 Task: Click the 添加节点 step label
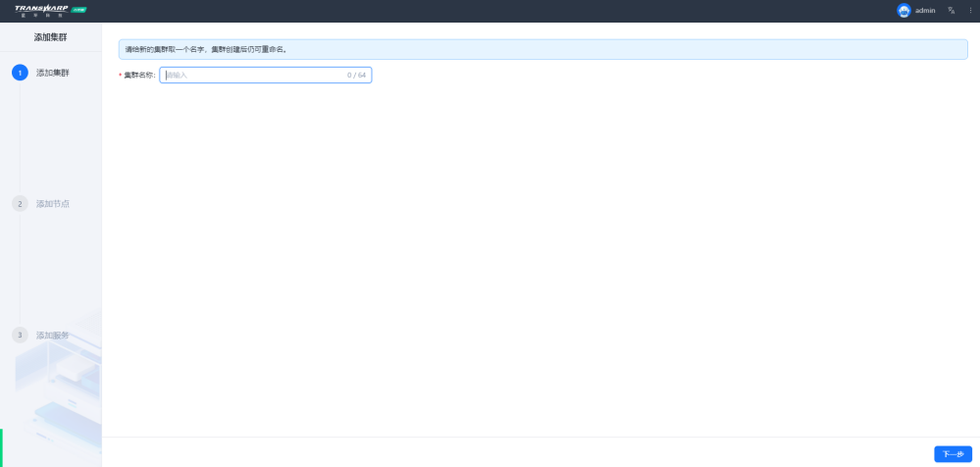pos(53,204)
